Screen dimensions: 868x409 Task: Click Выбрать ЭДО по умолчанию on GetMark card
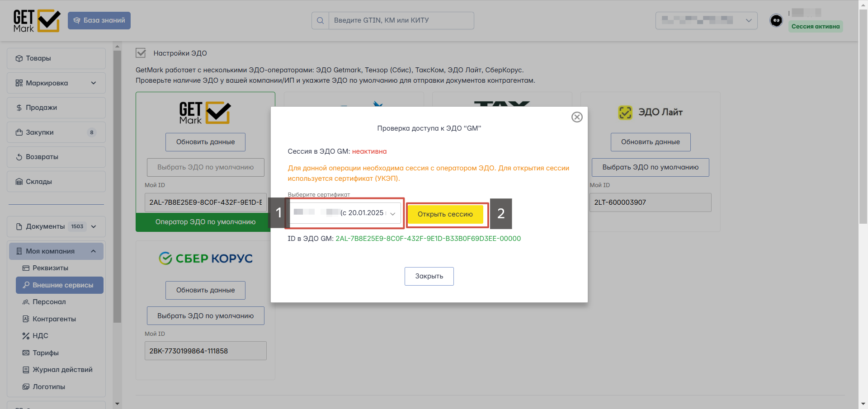tap(205, 167)
